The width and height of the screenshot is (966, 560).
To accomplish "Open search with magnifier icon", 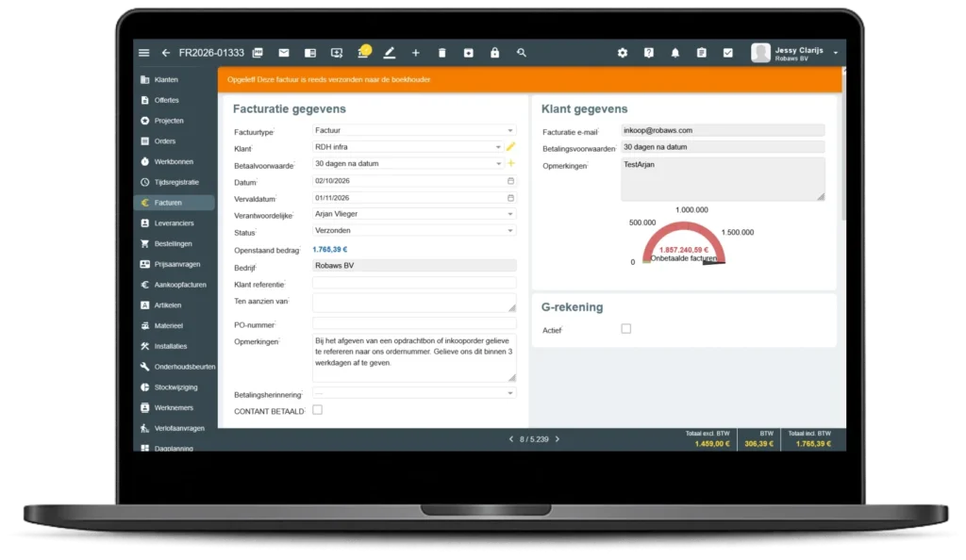I will (521, 53).
